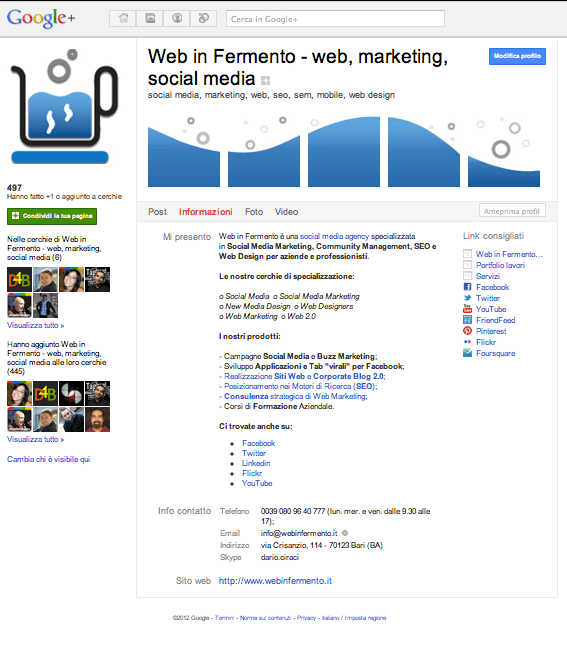Open the D4B avatar in Hanno aggiunto section
The width and height of the screenshot is (567, 650).
tap(45, 393)
